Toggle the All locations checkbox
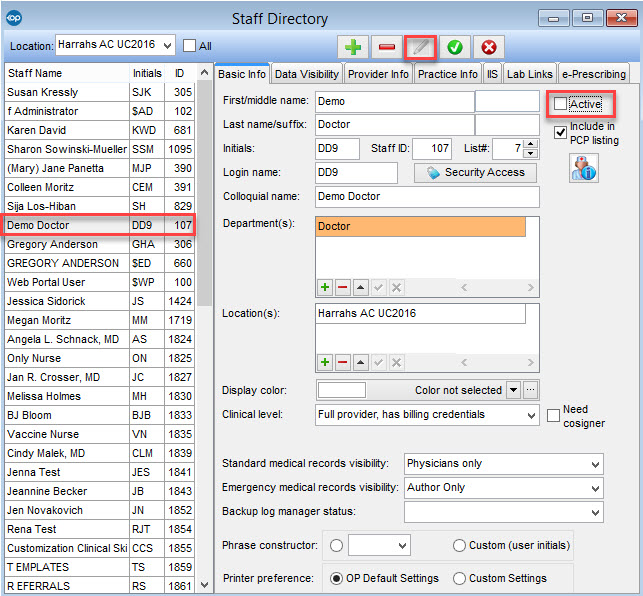Image resolution: width=643 pixels, height=596 pixels. click(189, 46)
